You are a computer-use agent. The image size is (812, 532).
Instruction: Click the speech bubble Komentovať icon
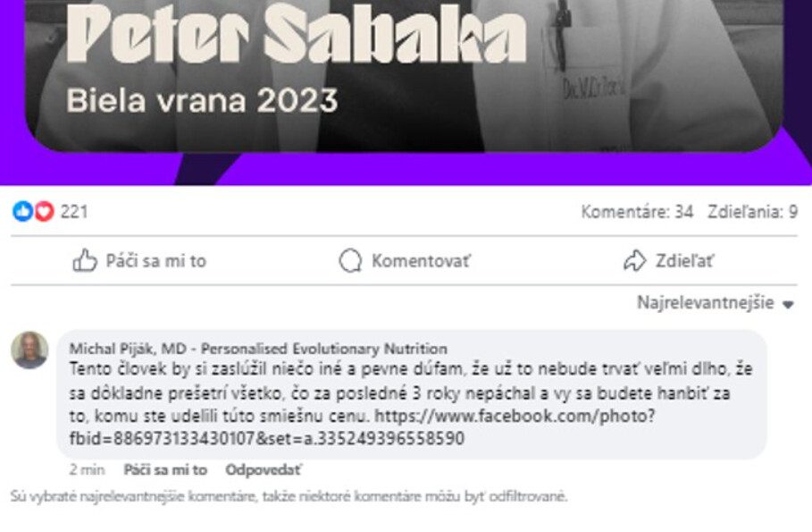[350, 260]
